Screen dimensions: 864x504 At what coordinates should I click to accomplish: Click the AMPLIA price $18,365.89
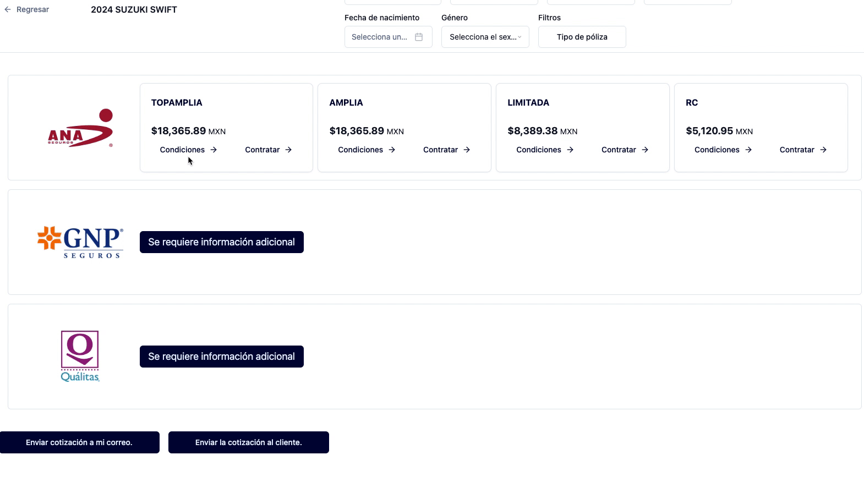pyautogui.click(x=357, y=131)
